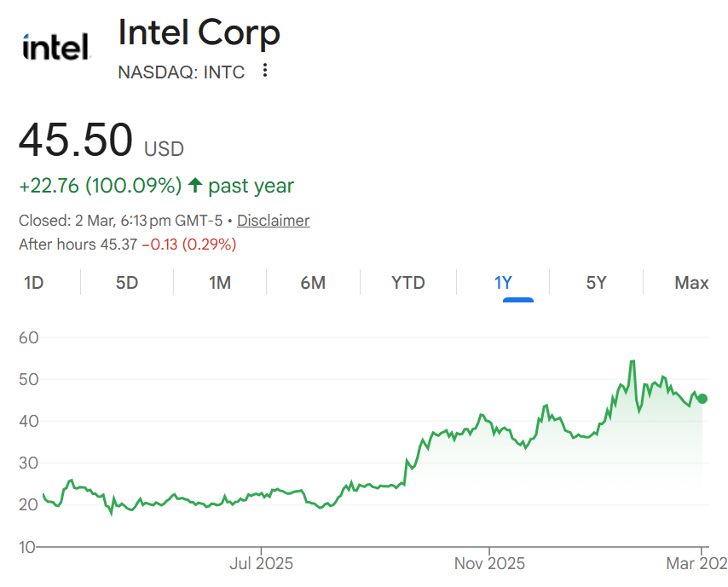Select the 5D time range tab

click(x=127, y=283)
